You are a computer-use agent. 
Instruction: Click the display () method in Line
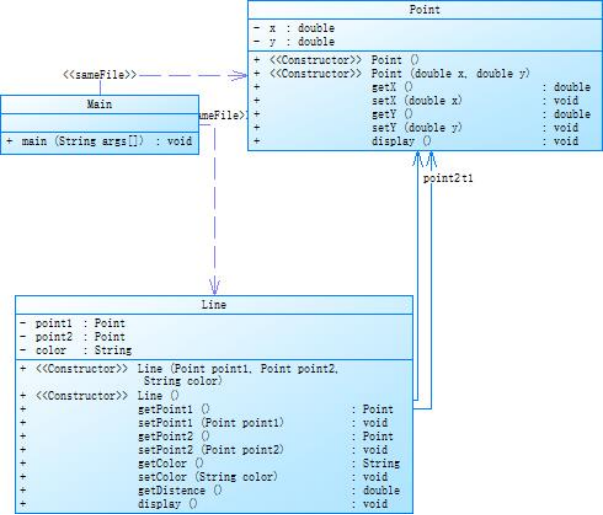205,504
